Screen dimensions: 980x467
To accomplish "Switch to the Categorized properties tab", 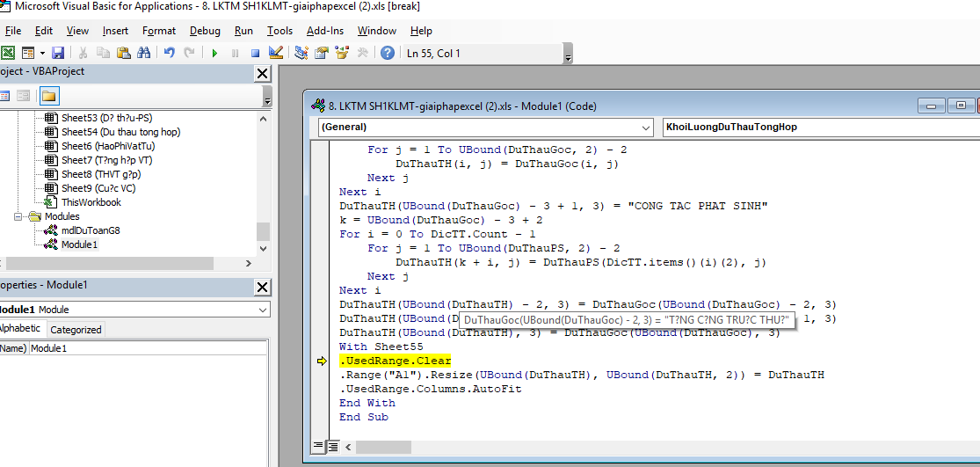I will coord(75,330).
